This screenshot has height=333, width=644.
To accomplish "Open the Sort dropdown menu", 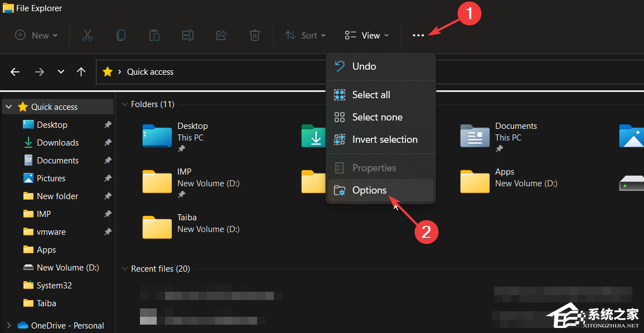I will tap(305, 35).
